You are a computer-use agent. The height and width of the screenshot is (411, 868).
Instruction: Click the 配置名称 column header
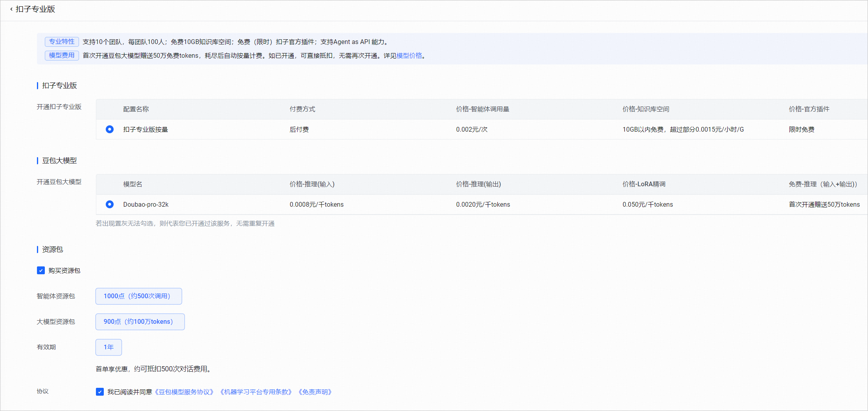pos(136,109)
